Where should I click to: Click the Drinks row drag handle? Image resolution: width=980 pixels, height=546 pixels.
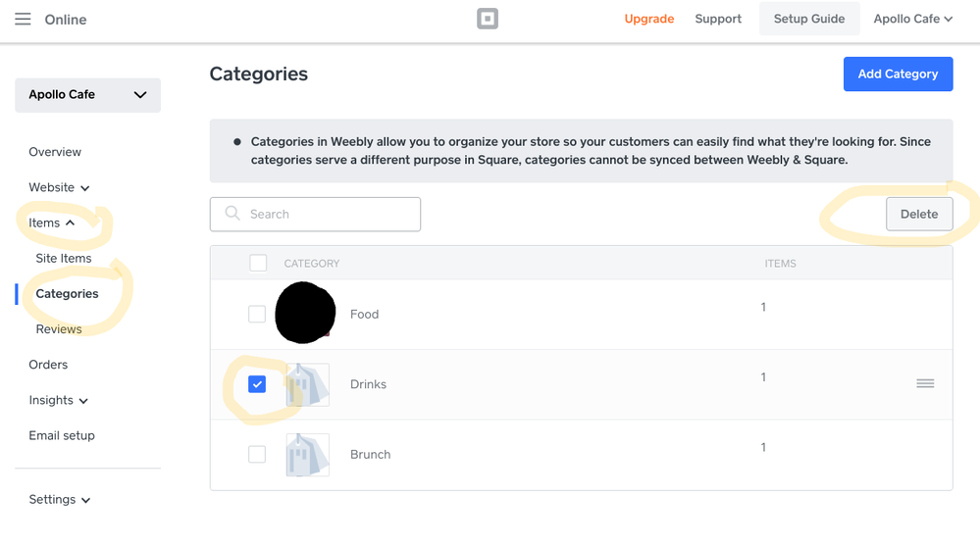[925, 383]
